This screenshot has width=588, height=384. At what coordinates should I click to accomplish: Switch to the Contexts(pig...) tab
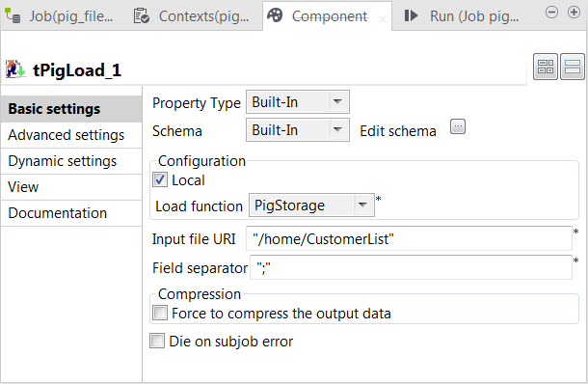click(x=191, y=15)
